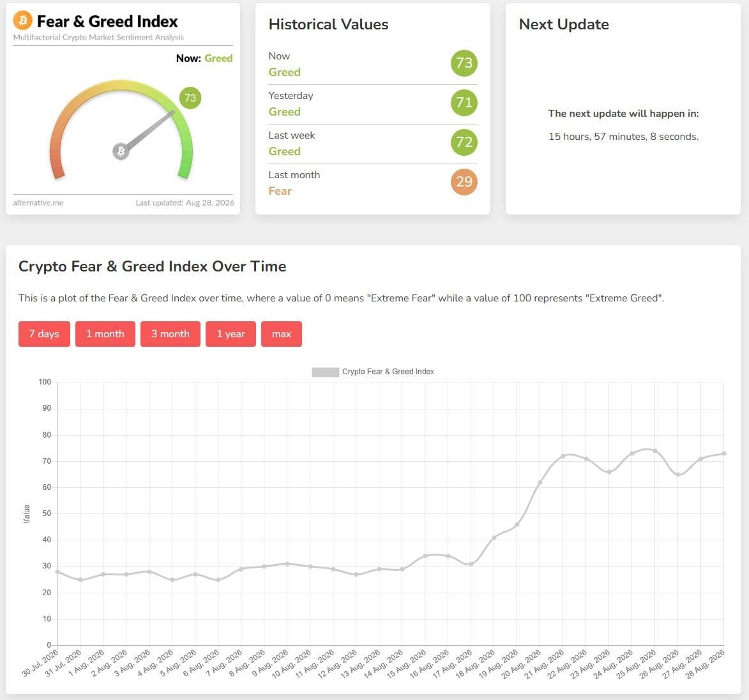Screen dimensions: 749x700
Task: Click the 50 y-axis tick label
Action: (47, 514)
